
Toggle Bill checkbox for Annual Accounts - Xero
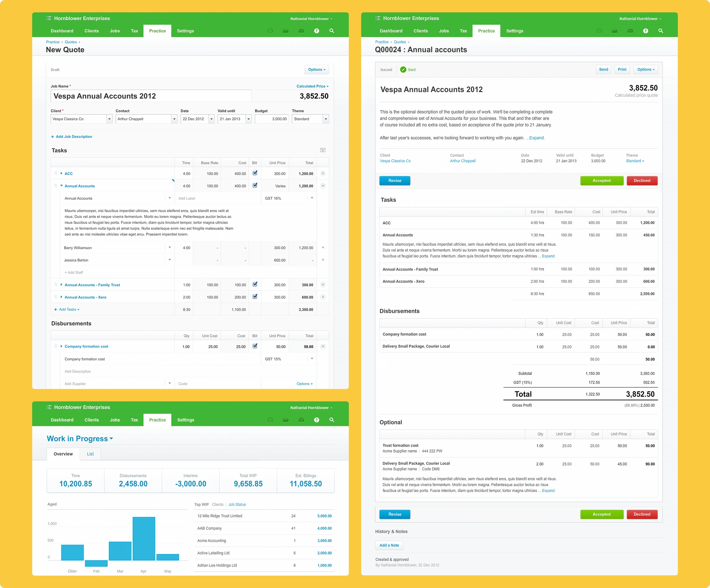pos(255,297)
